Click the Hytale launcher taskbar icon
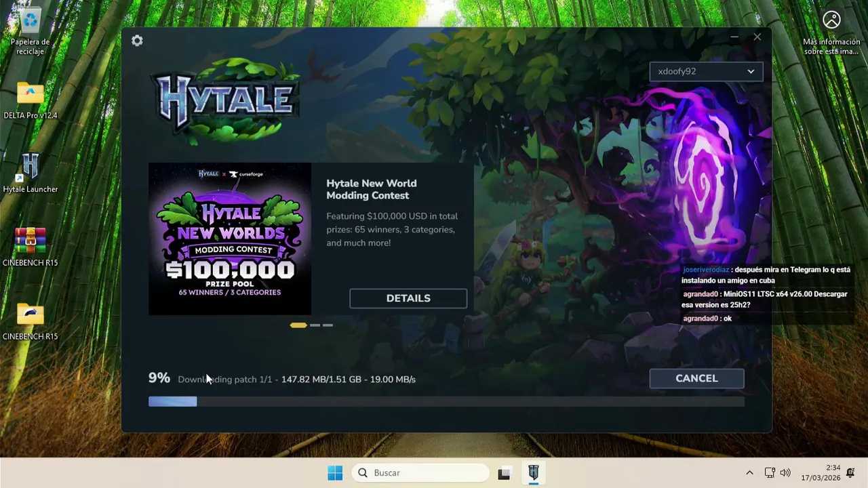This screenshot has width=868, height=488. click(534, 473)
